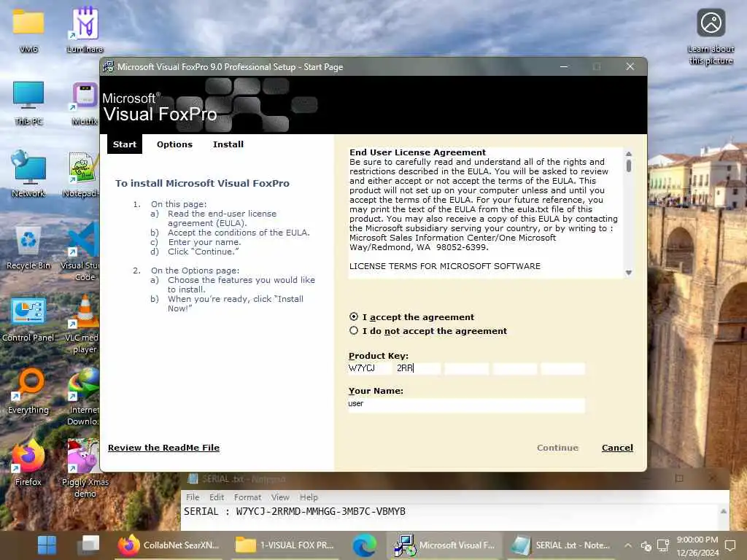Viewport: 747px width, 560px height.
Task: Select I do not accept the agreement
Action: pyautogui.click(x=354, y=330)
